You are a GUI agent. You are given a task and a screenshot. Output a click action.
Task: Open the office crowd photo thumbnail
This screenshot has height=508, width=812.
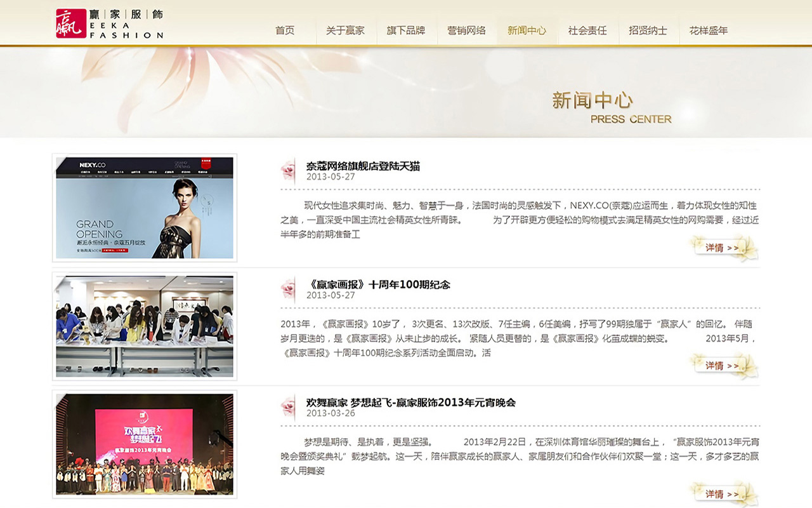[145, 326]
